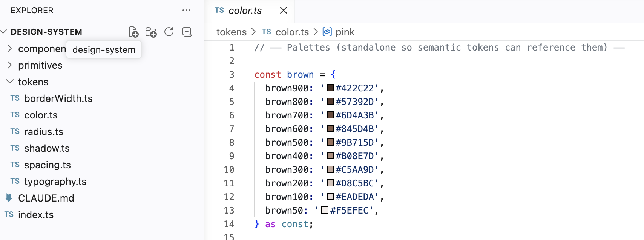Image resolution: width=644 pixels, height=240 pixels.
Task: Click the CLAUDE.md markdown file icon
Action: (x=9, y=197)
